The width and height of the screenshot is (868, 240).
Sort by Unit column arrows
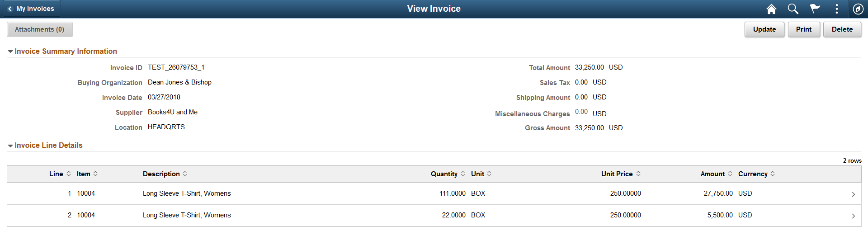pos(489,174)
